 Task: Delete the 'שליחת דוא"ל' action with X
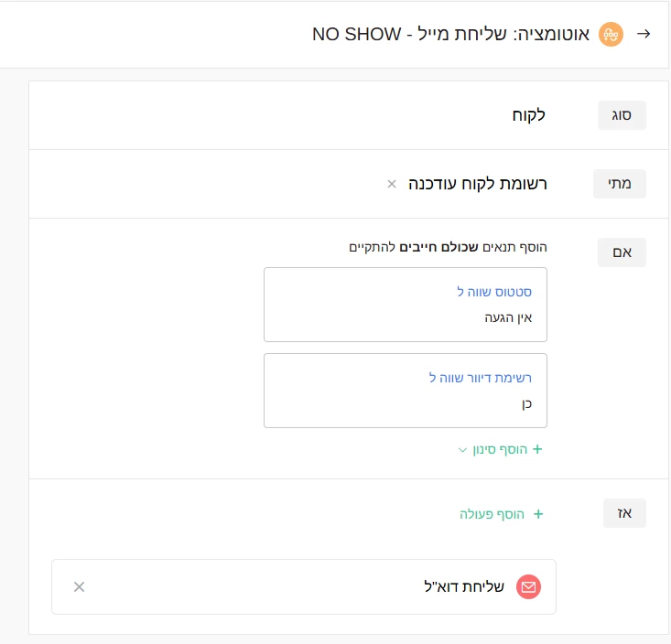tap(79, 587)
